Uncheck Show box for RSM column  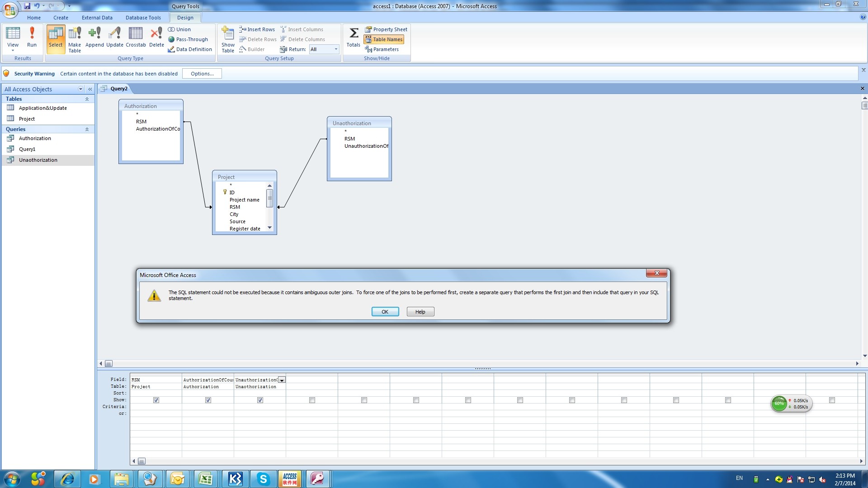click(x=156, y=400)
